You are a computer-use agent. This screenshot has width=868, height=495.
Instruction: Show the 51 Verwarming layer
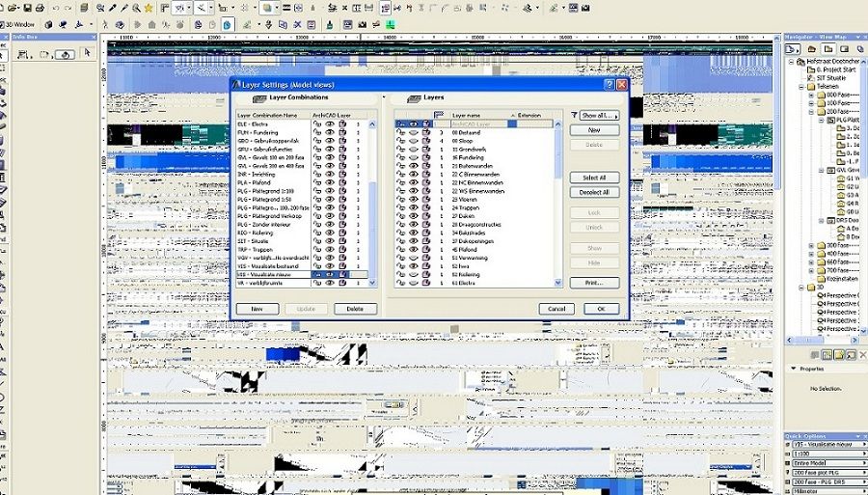coord(414,258)
